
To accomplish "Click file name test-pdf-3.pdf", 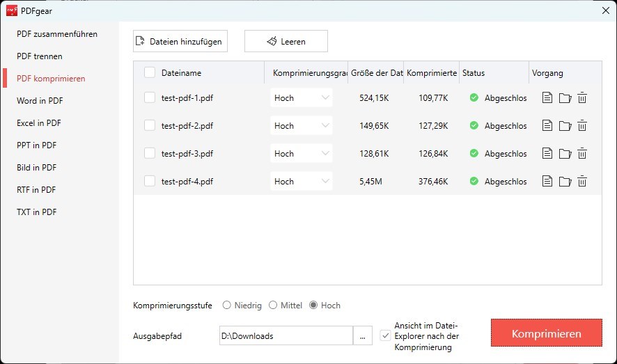I will pos(187,154).
